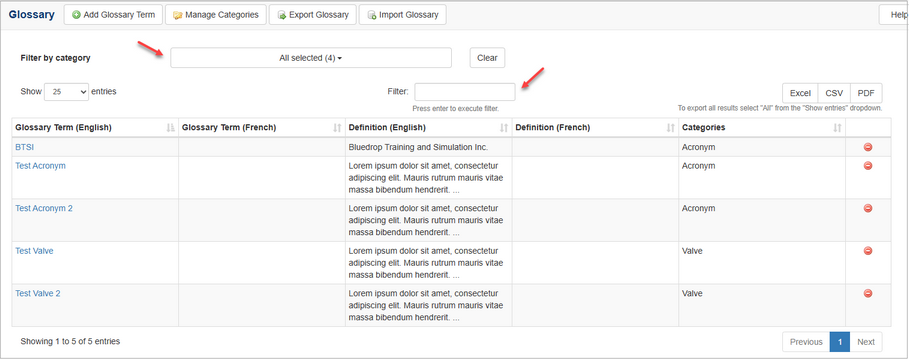Delete the Test Acronym 2 row
Screen dimensions: 909x360
868,208
